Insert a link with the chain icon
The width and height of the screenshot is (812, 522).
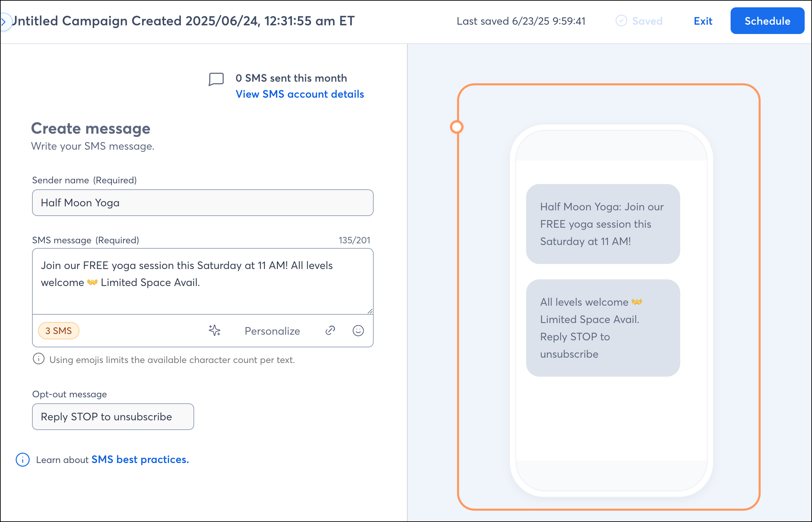(330, 330)
